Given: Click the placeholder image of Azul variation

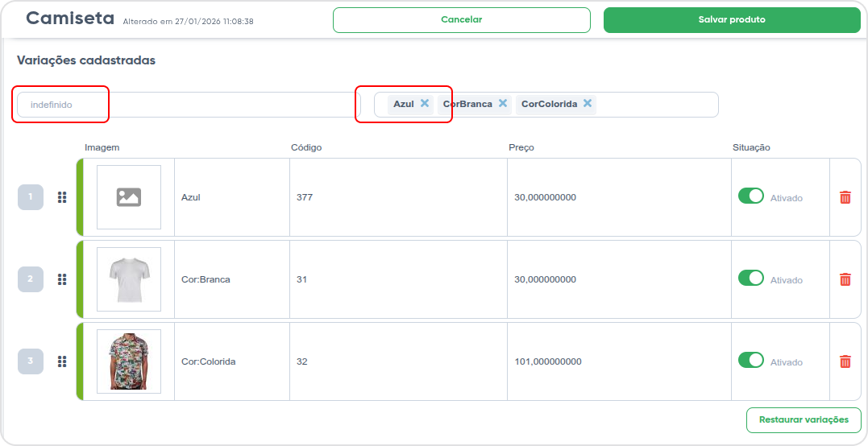Looking at the screenshot, I should [x=129, y=197].
